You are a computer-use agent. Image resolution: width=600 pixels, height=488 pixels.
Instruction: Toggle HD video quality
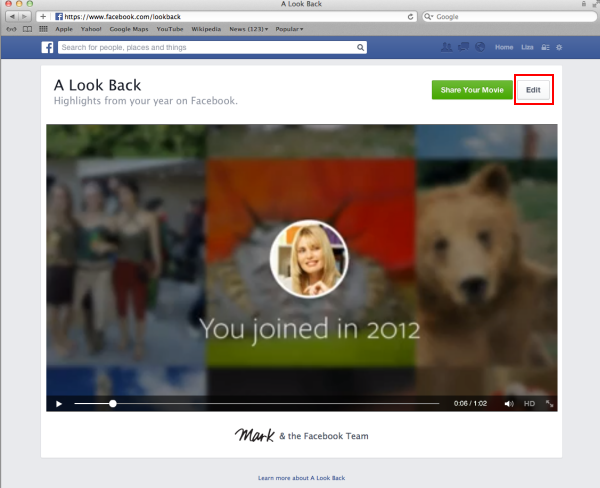coord(529,403)
